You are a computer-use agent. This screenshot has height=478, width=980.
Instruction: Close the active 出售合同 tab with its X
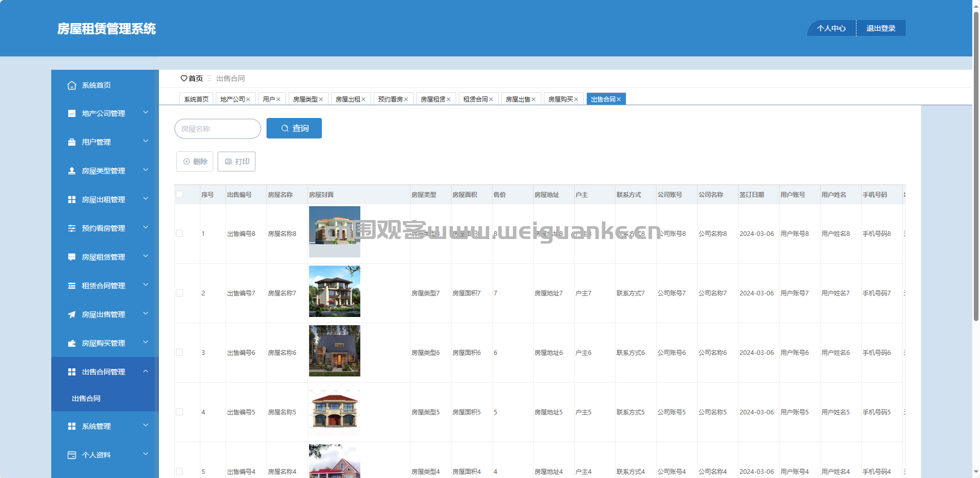point(619,99)
